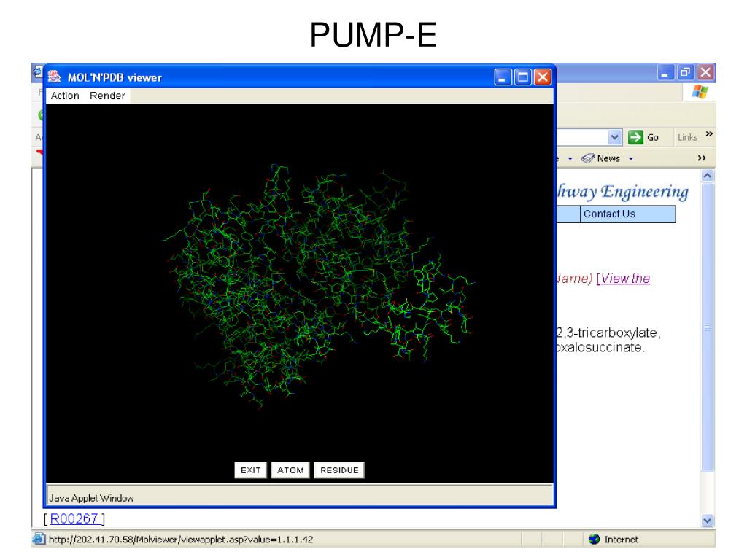Click the 'Java Applet Window' status text
Image resolution: width=747 pixels, height=560 pixels.
coord(91,498)
